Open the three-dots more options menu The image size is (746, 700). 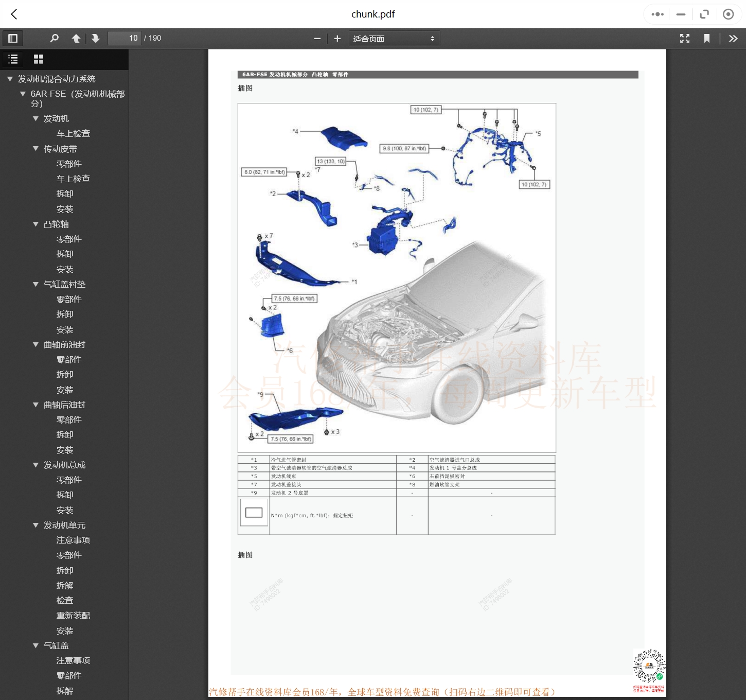point(657,14)
